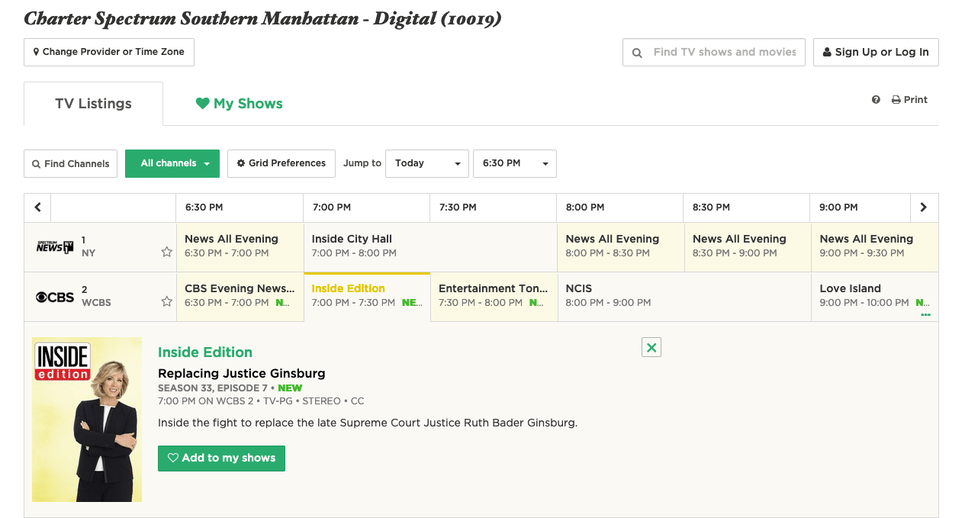This screenshot has height=518, width=965.
Task: Select Inside Edition grid cell
Action: (367, 297)
